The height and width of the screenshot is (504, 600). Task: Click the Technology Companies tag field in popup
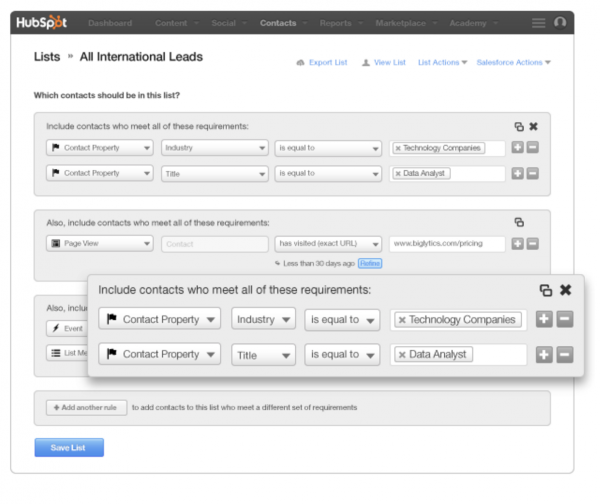(458, 320)
